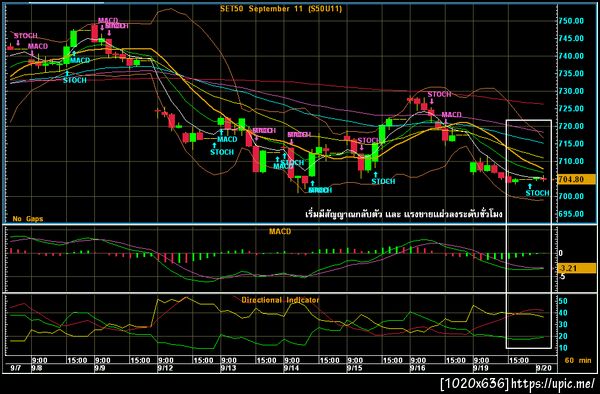This screenshot has height=394, width=600.
Task: Select the 9/12 date label
Action: tap(165, 368)
